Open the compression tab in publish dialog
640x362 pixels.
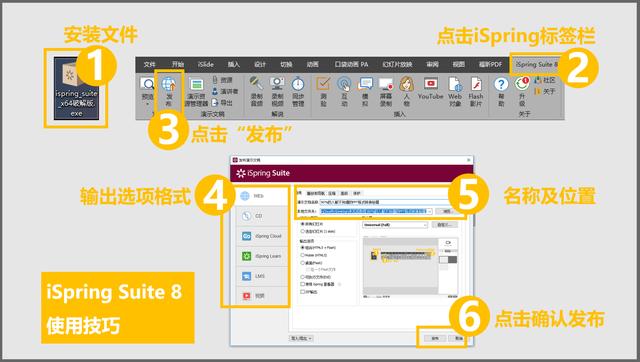332,193
